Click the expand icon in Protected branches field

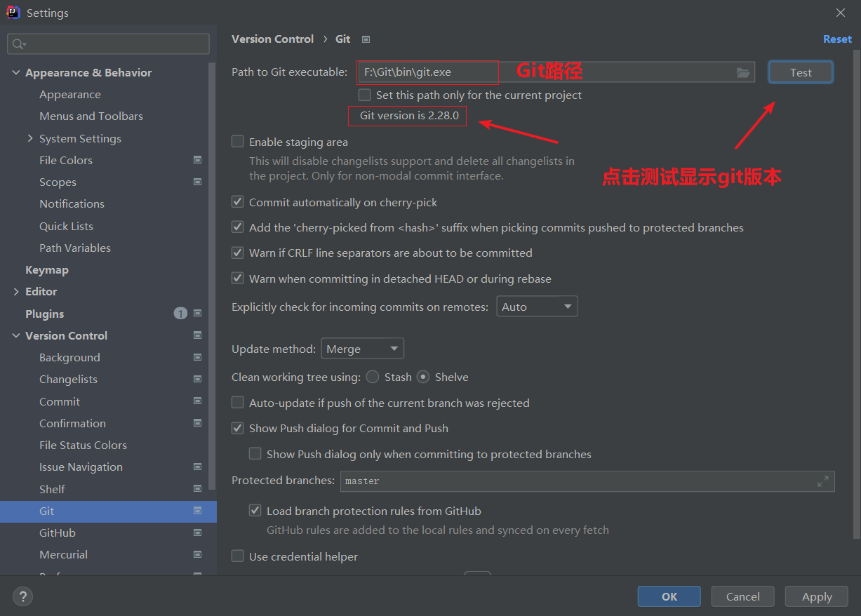point(822,481)
